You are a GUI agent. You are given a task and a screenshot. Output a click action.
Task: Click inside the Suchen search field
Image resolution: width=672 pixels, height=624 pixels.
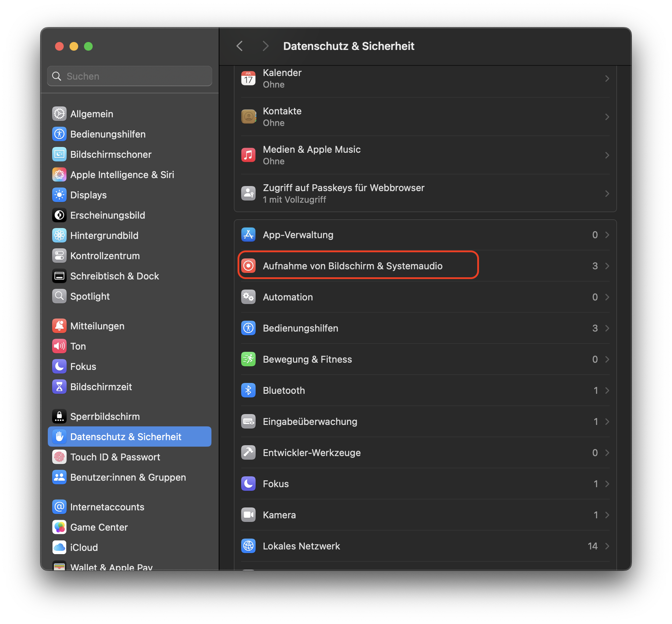(x=129, y=76)
